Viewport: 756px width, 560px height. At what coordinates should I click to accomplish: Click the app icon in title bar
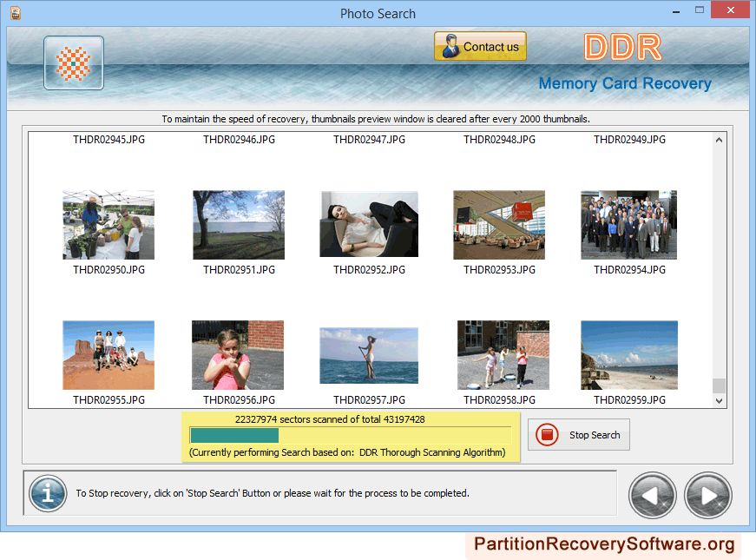(16, 13)
